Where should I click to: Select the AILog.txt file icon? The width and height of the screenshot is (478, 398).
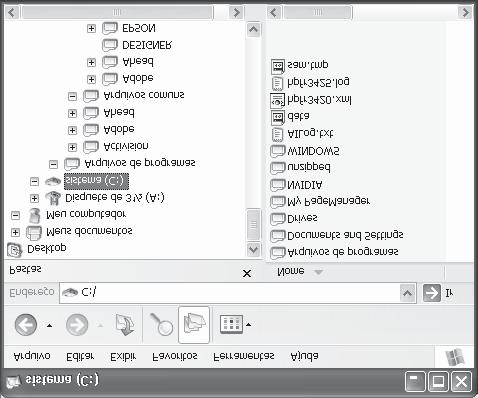point(277,134)
